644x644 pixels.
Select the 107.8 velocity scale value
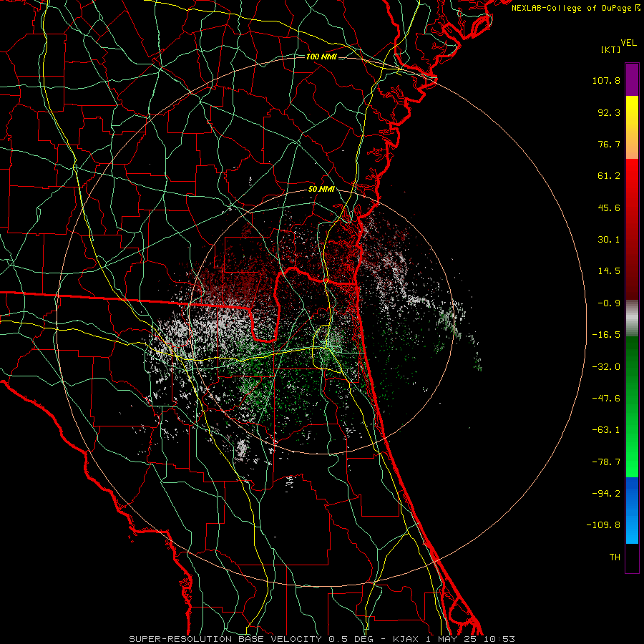(x=606, y=80)
